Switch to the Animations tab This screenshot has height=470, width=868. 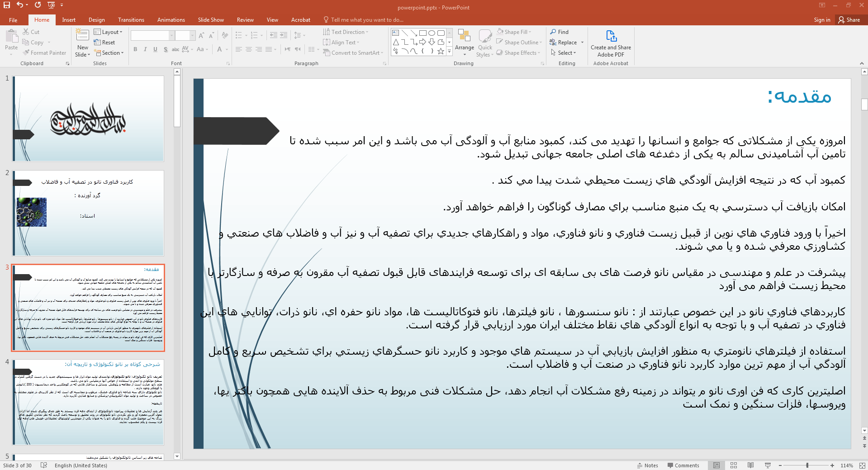click(171, 20)
